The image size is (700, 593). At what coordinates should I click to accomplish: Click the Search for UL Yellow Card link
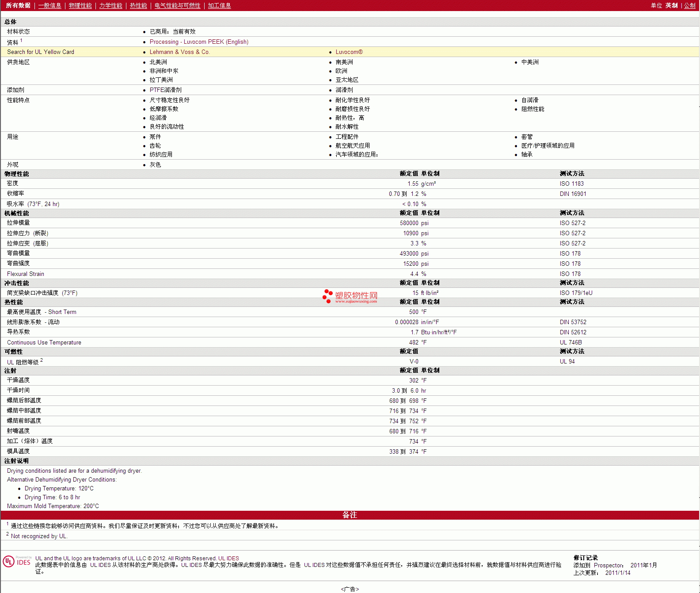[41, 52]
